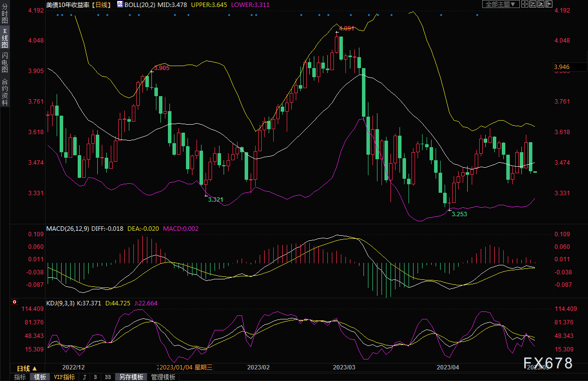588x381 pixels.
Task: Click the 管理模板 button
Action: [163, 377]
